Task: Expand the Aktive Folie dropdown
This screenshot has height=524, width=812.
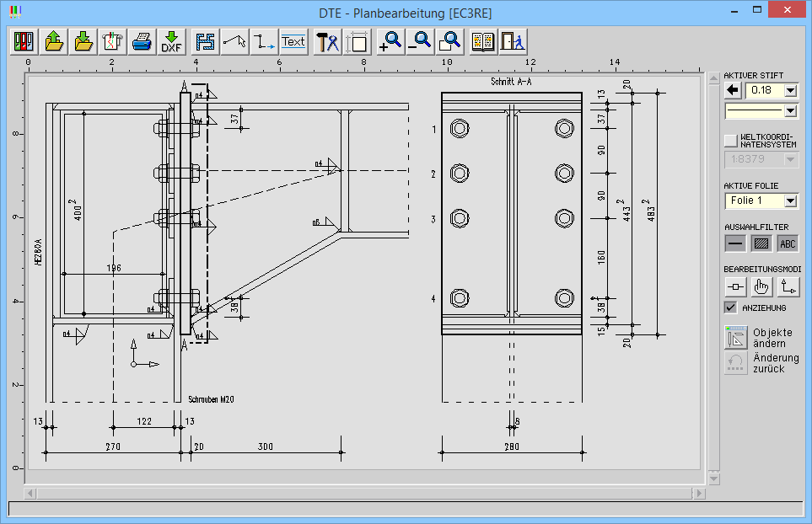Action: pyautogui.click(x=790, y=201)
